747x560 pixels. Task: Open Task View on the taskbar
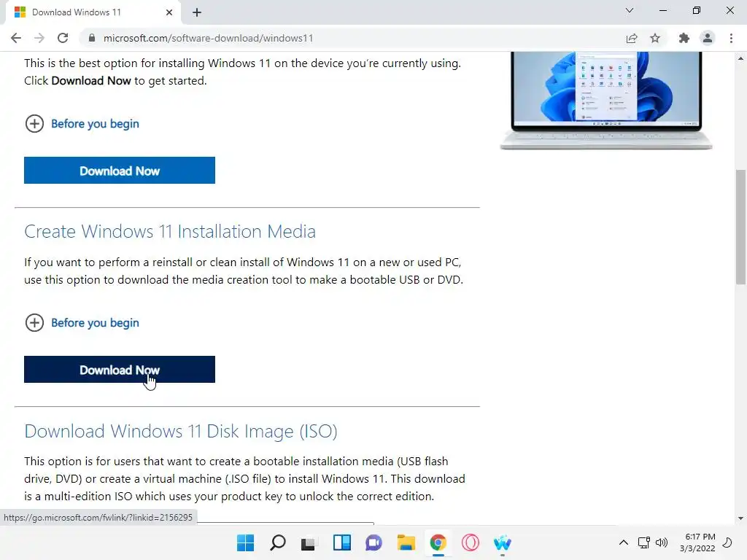tap(309, 543)
